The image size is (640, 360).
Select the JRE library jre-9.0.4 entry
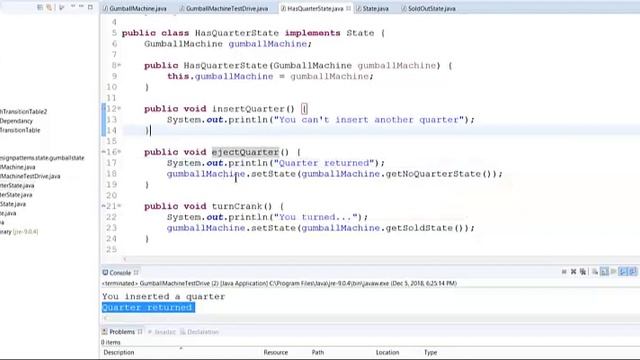point(19,232)
